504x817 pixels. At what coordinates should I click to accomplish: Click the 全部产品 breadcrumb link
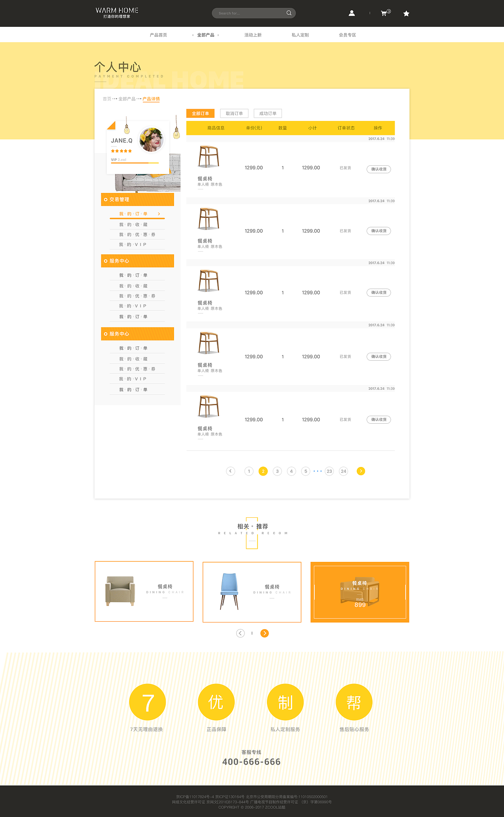127,99
